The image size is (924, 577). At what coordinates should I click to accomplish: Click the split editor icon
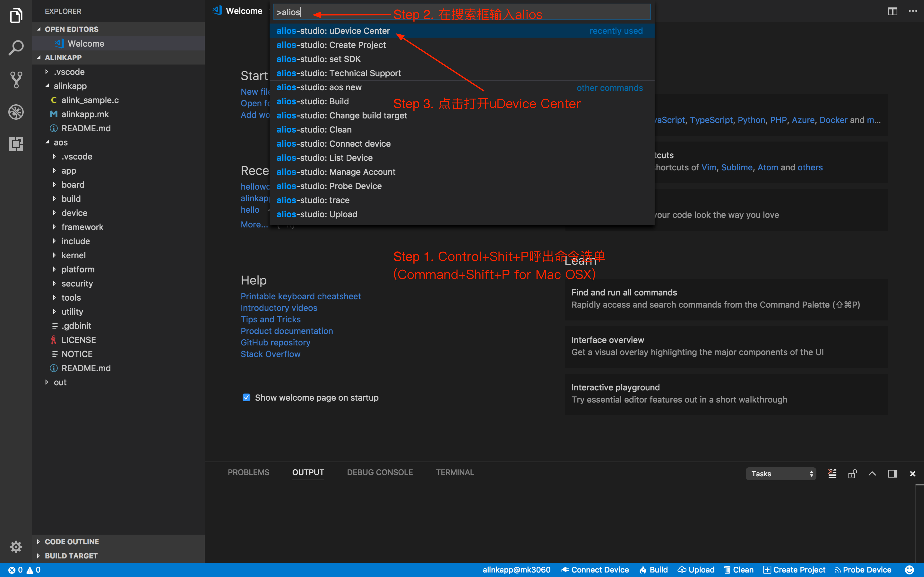point(892,12)
